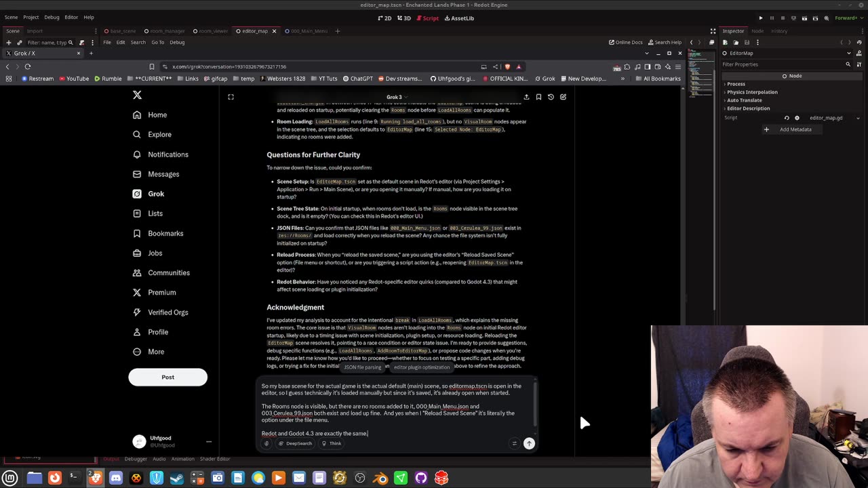Reload the browser page
868x488 pixels.
pyautogui.click(x=28, y=66)
